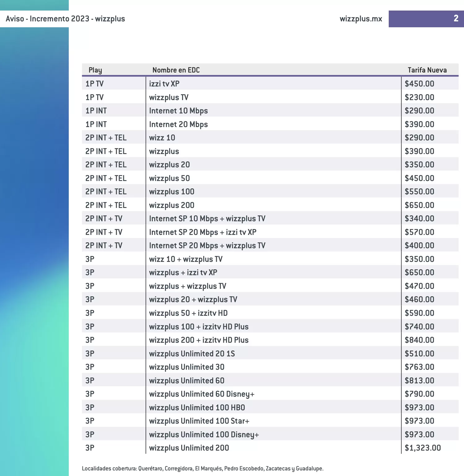Click the $460.00 price
The image size is (464, 476).
click(x=419, y=299)
